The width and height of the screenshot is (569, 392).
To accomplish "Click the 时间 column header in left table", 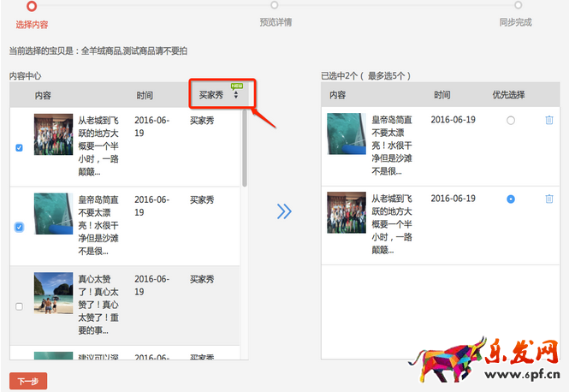I will pos(145,96).
